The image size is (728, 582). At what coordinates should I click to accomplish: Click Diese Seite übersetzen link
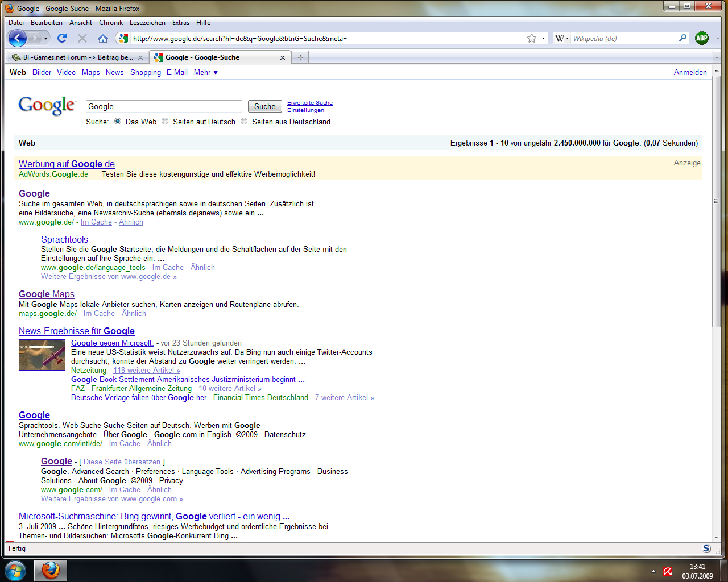click(x=122, y=462)
